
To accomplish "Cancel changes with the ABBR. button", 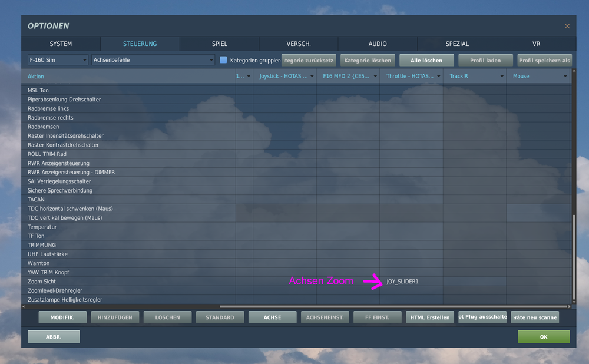I will [x=53, y=336].
